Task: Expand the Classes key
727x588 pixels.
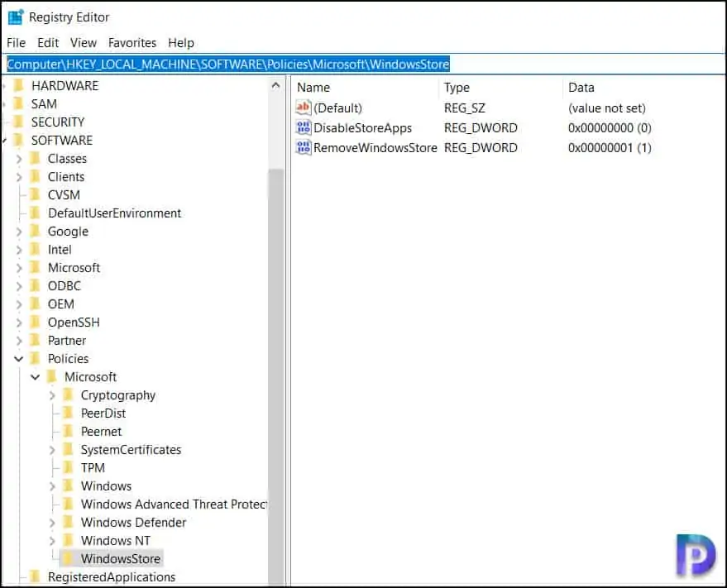Action: [x=19, y=159]
